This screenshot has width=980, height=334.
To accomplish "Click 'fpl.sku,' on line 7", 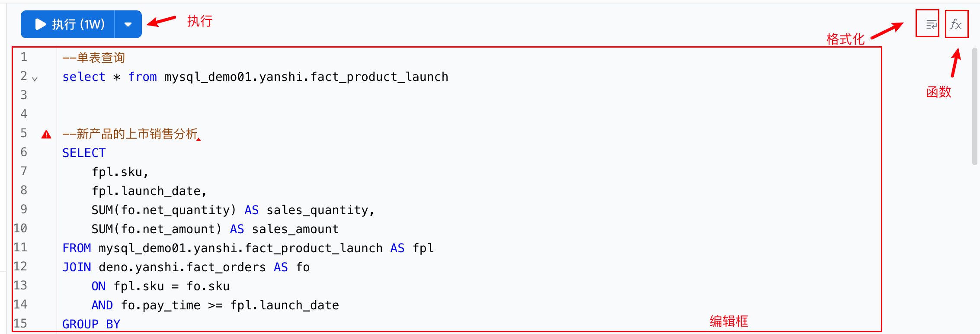I will tap(120, 172).
